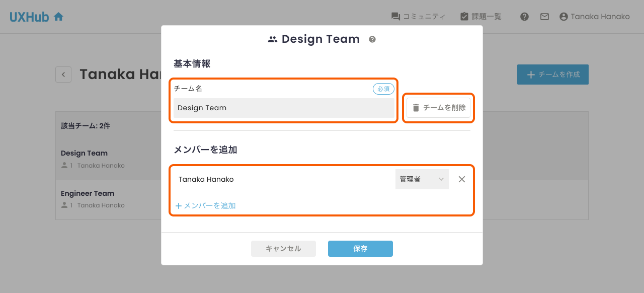
Task: Open the help question mark icon
Action: tap(524, 17)
